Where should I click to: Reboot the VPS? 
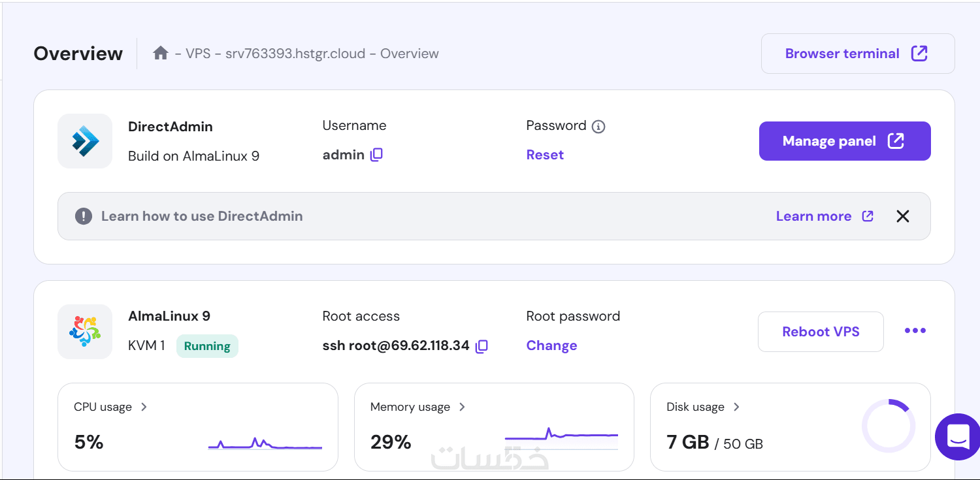[x=821, y=332]
